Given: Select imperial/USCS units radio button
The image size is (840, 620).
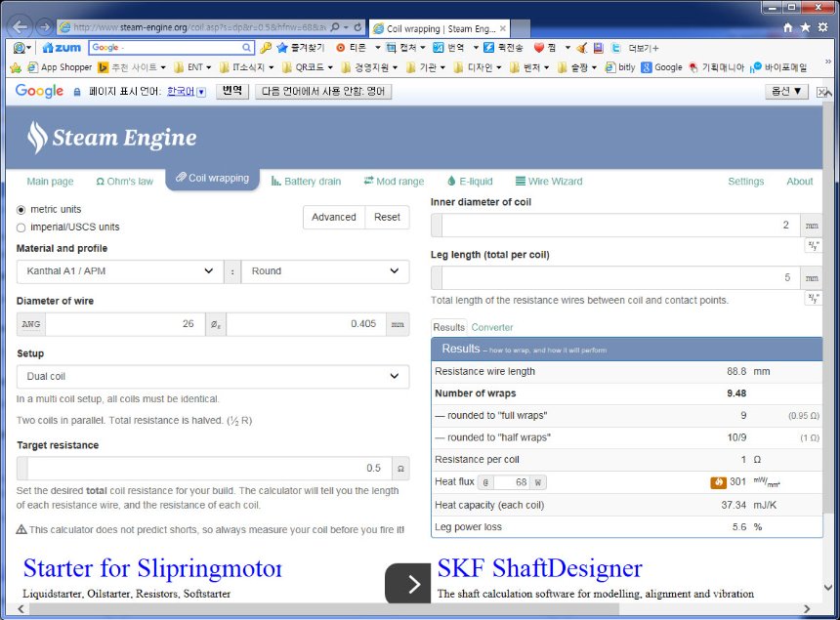Looking at the screenshot, I should pyautogui.click(x=21, y=227).
